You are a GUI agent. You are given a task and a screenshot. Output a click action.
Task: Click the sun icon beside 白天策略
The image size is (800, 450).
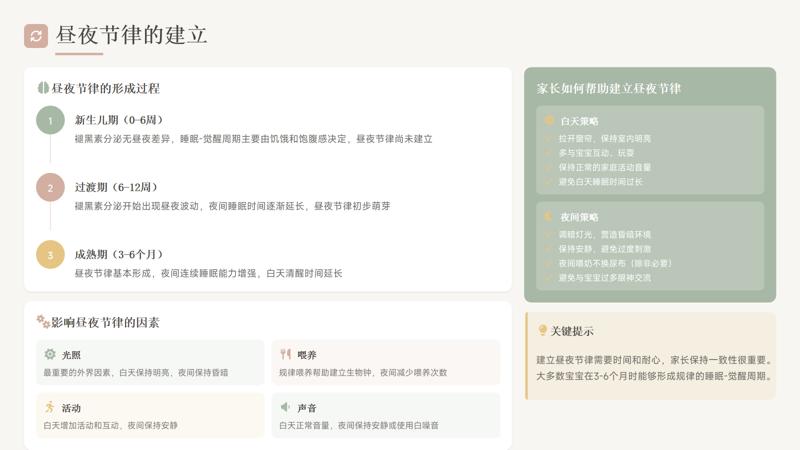click(549, 121)
